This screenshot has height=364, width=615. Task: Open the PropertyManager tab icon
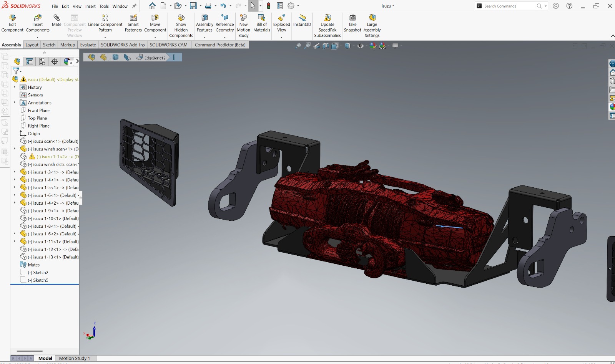[x=30, y=61]
